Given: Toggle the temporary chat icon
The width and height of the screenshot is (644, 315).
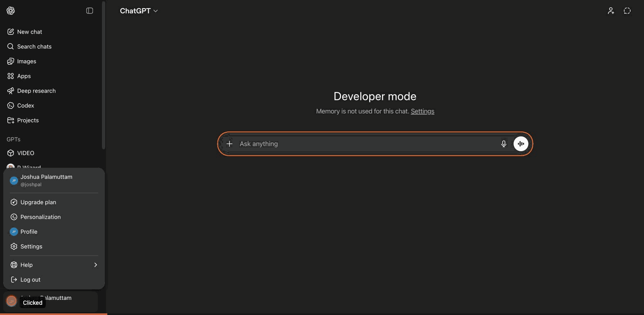Looking at the screenshot, I should [x=627, y=11].
